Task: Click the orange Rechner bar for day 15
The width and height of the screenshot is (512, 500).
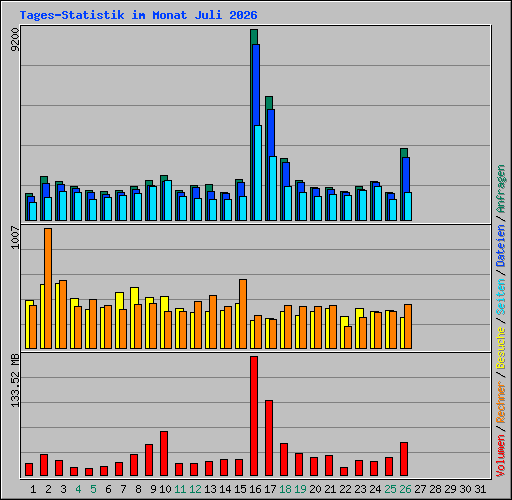Action: 243,314
